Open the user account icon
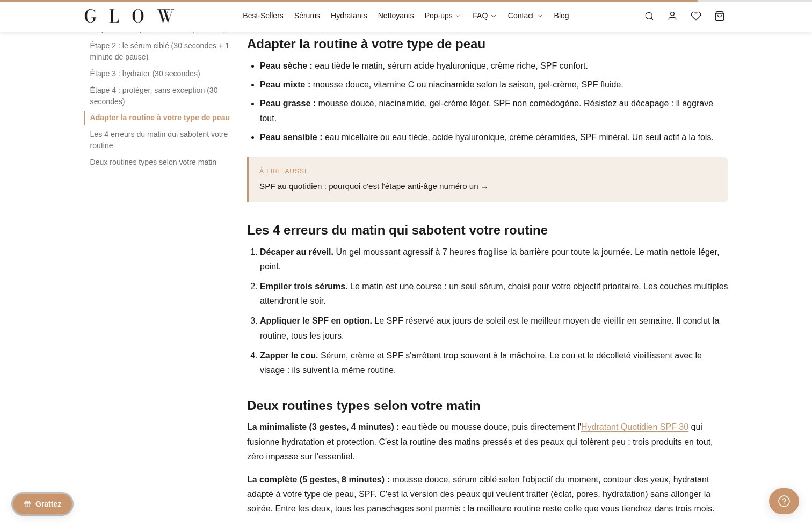 [672, 16]
